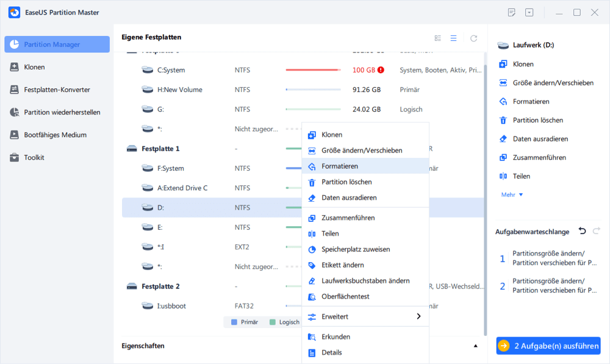
Task: Expand the Mehr dropdown in right panel
Action: pyautogui.click(x=512, y=194)
